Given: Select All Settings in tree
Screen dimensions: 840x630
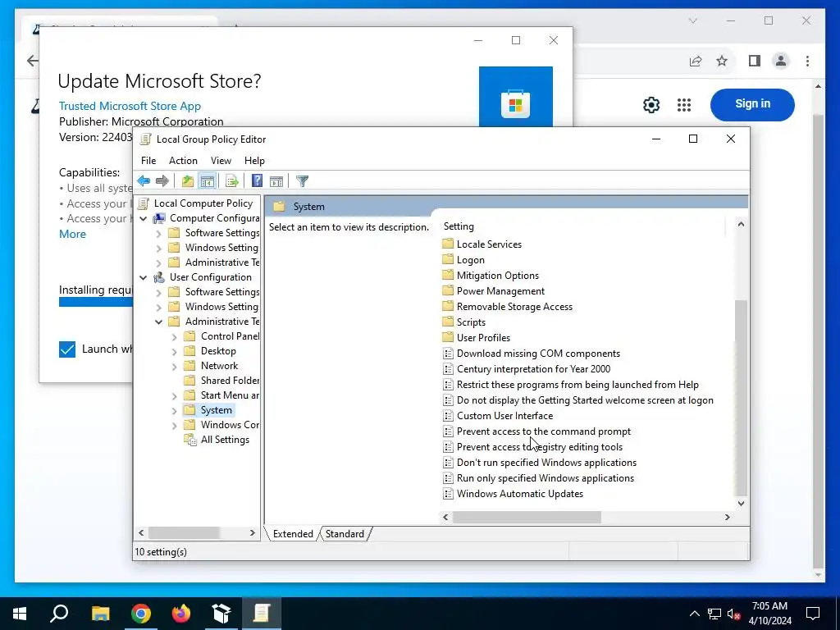Looking at the screenshot, I should tap(225, 440).
